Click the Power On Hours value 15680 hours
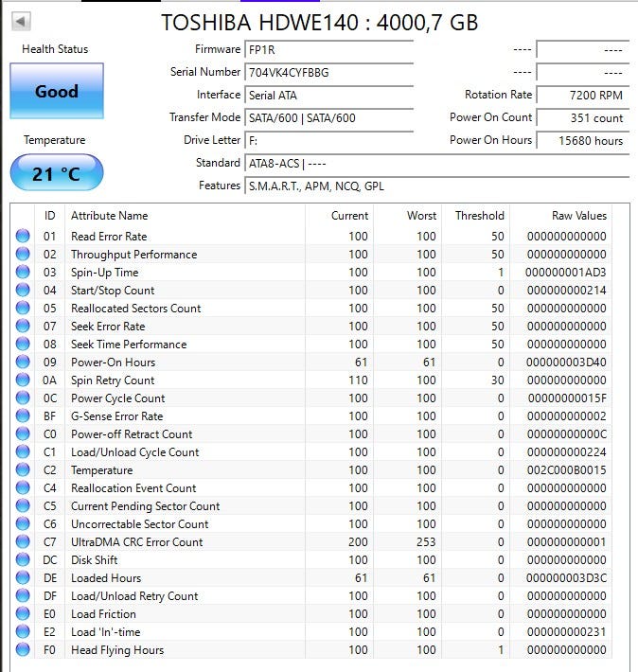 pos(583,141)
